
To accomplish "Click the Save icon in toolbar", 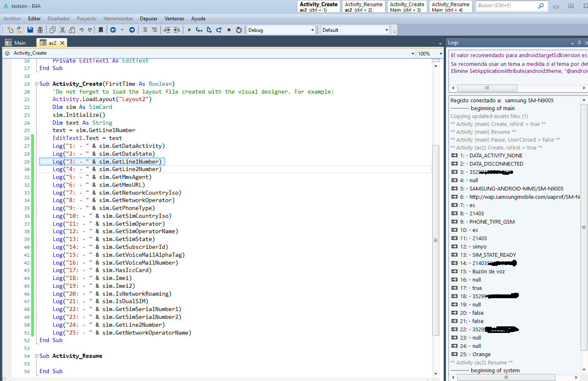I will pyautogui.click(x=30, y=30).
